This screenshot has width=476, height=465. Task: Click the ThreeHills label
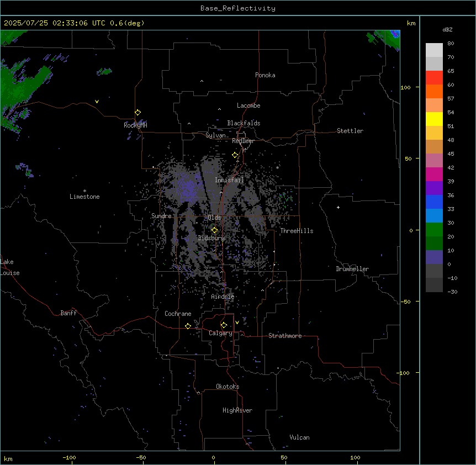tap(297, 231)
